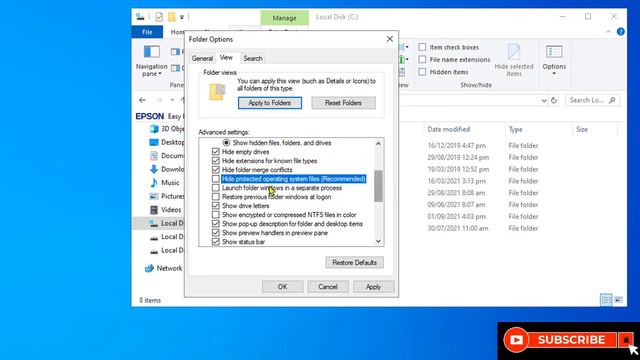
Task: Select Documents icon in navigation tree
Action: (x=154, y=156)
